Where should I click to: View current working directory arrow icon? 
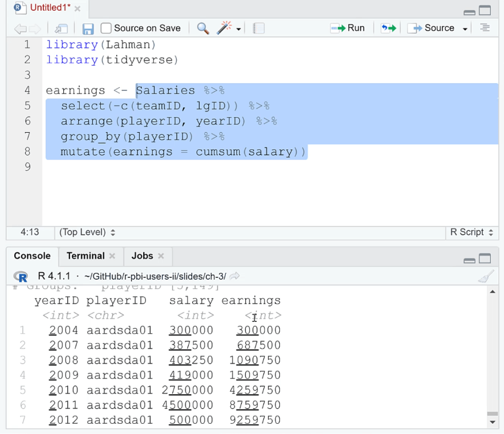click(235, 276)
